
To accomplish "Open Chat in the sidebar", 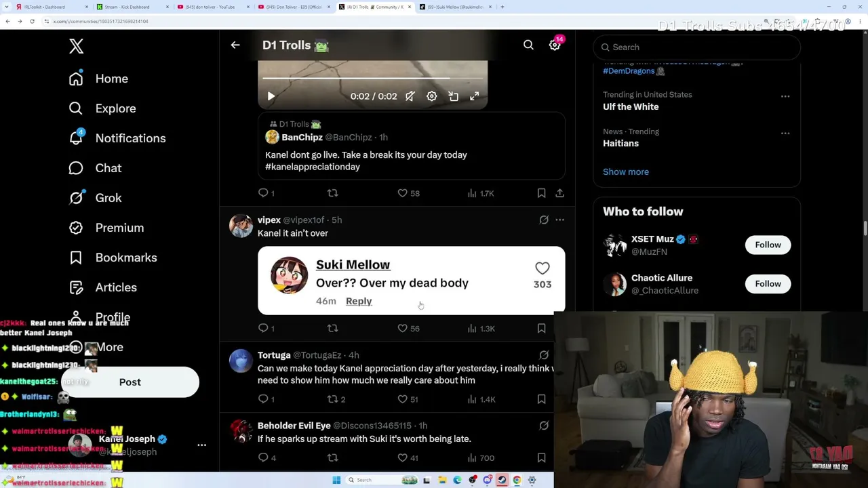I will click(95, 168).
